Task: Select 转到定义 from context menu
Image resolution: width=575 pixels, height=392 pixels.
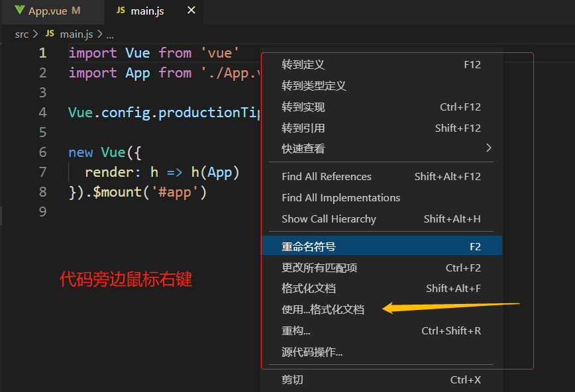Action: (303, 65)
